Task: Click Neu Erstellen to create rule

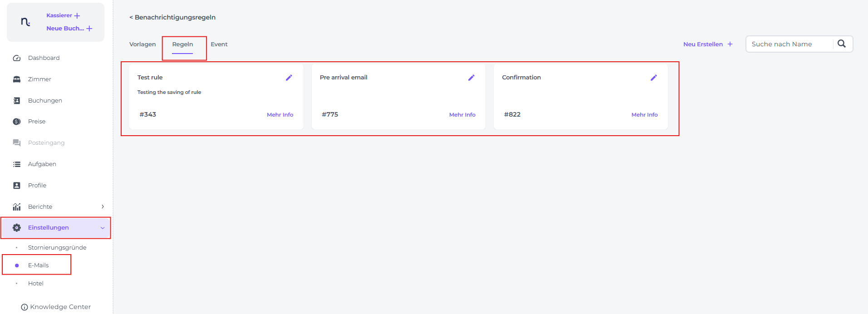Action: 708,44
